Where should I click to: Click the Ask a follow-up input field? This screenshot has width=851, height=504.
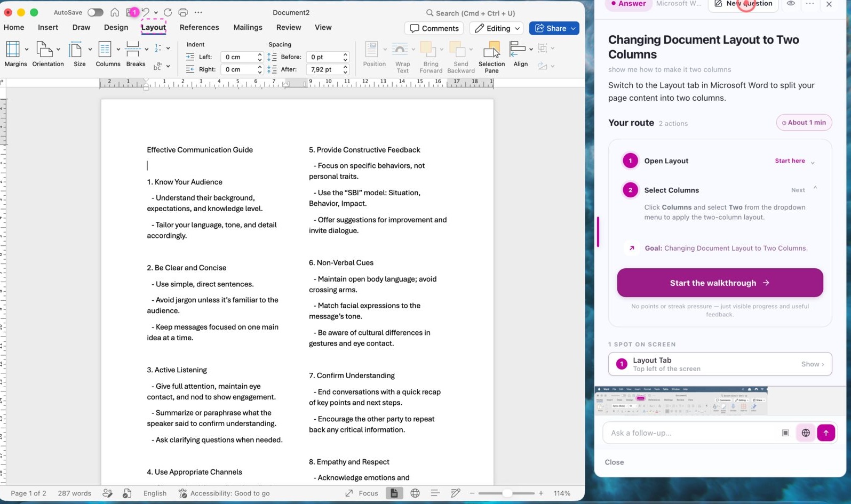(691, 433)
